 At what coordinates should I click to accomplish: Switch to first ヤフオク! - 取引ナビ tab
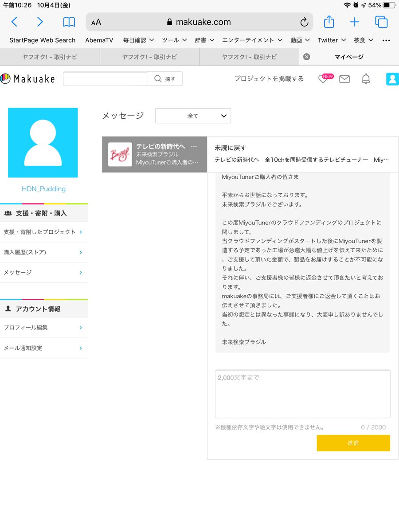pos(50,57)
